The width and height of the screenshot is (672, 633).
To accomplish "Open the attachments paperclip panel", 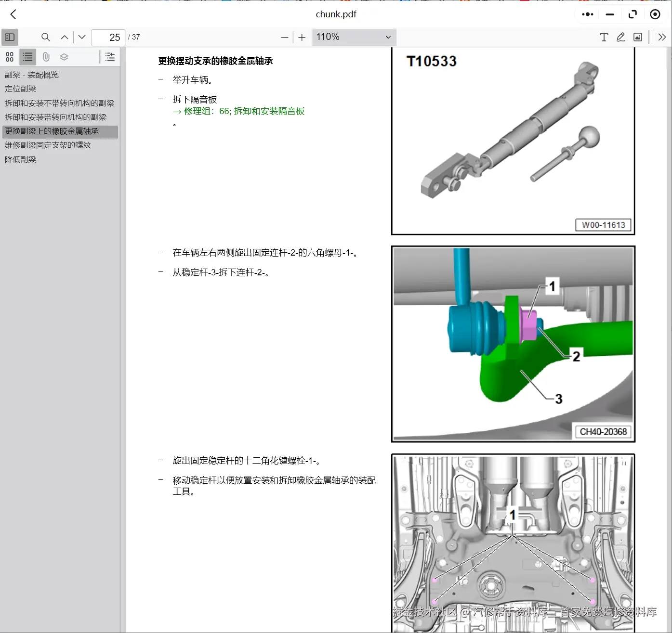I will 46,57.
